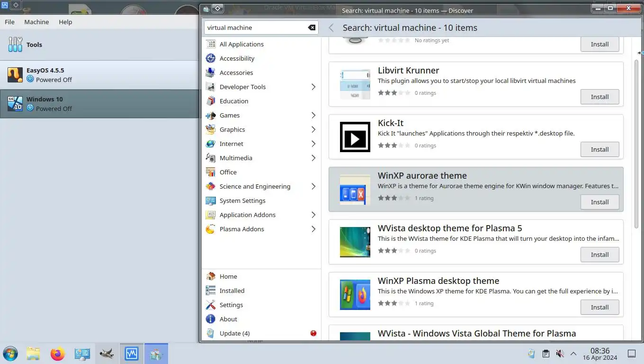Click the WinXP aurorae theme title
This screenshot has width=644, height=364.
point(422,175)
